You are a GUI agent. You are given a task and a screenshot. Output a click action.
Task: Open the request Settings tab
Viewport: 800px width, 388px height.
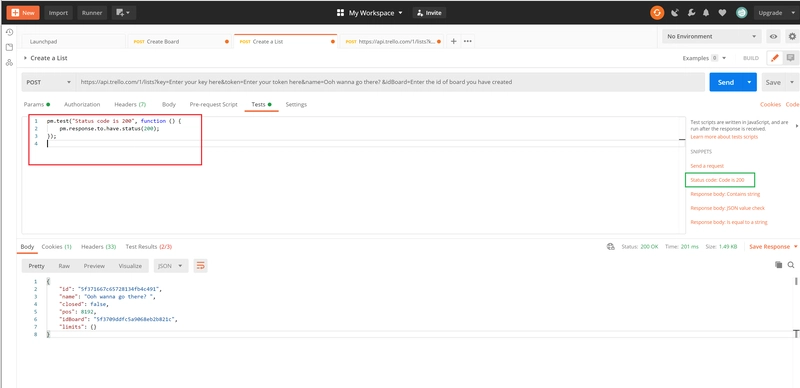[x=296, y=104]
